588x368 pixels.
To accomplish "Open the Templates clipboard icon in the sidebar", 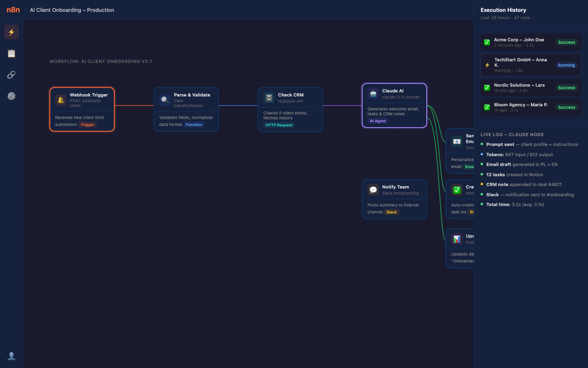I will [11, 53].
